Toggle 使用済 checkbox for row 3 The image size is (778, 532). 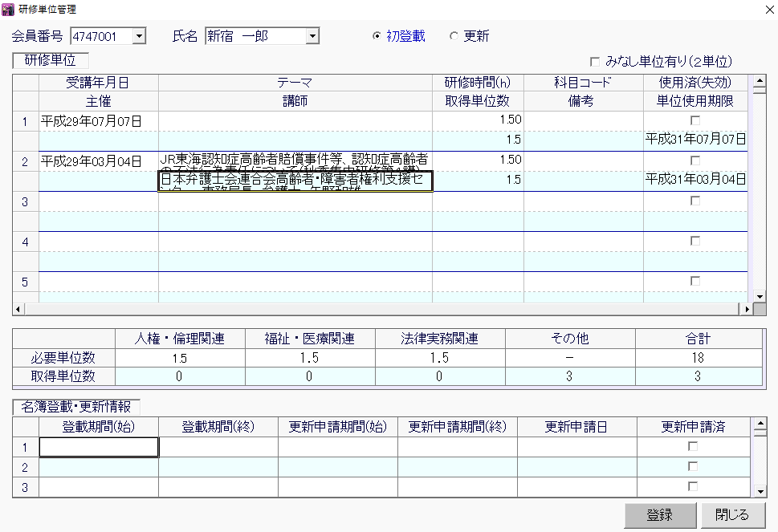695,201
